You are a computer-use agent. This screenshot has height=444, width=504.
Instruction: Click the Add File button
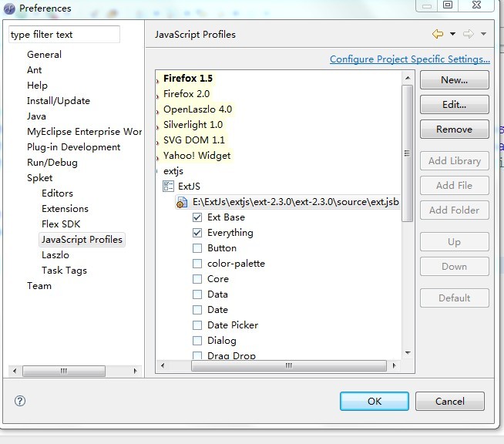coord(454,186)
